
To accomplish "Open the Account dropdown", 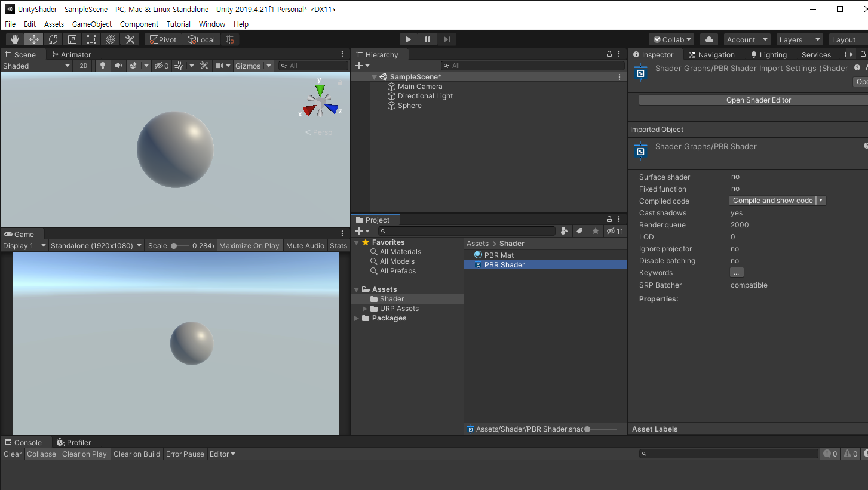I will (x=747, y=39).
